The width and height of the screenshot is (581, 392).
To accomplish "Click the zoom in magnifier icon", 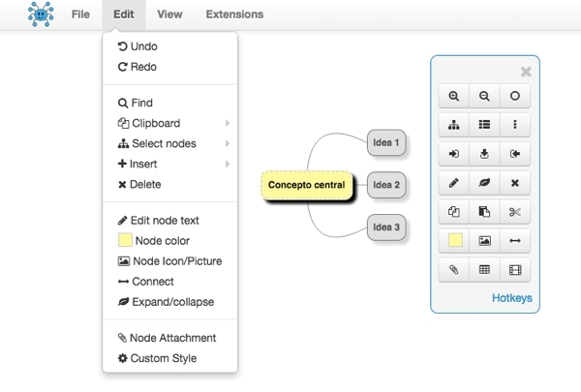I will tap(454, 96).
